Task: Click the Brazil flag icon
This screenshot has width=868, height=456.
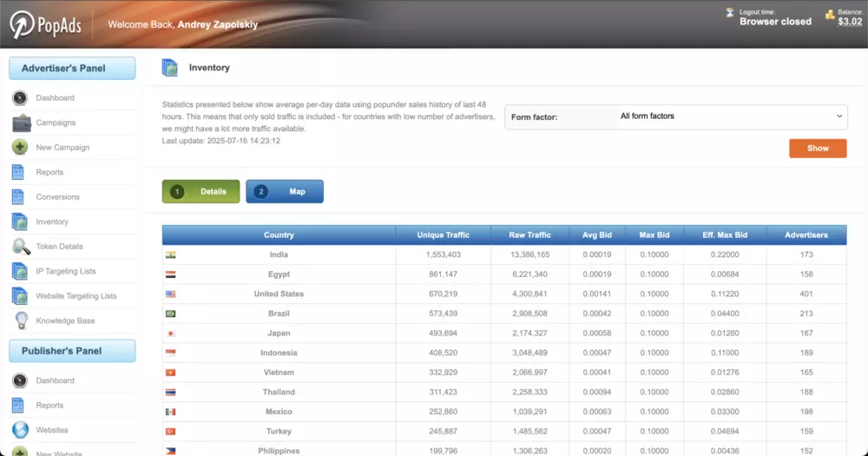Action: pyautogui.click(x=170, y=314)
